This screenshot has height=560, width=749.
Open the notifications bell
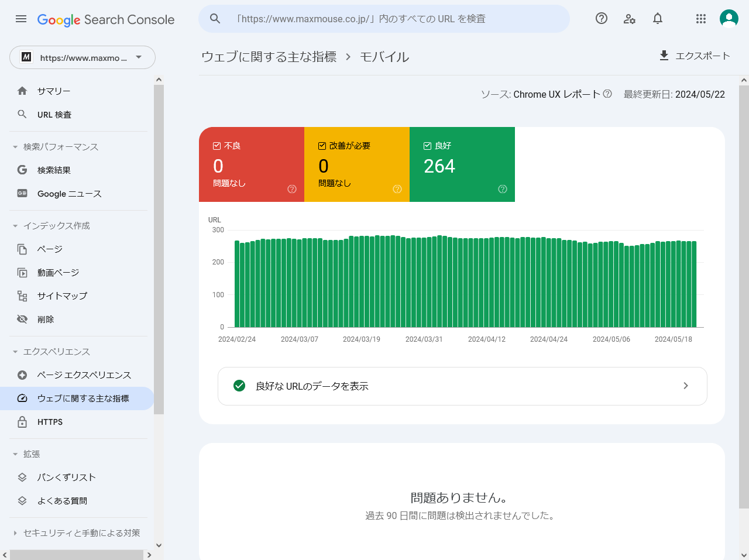pos(658,19)
